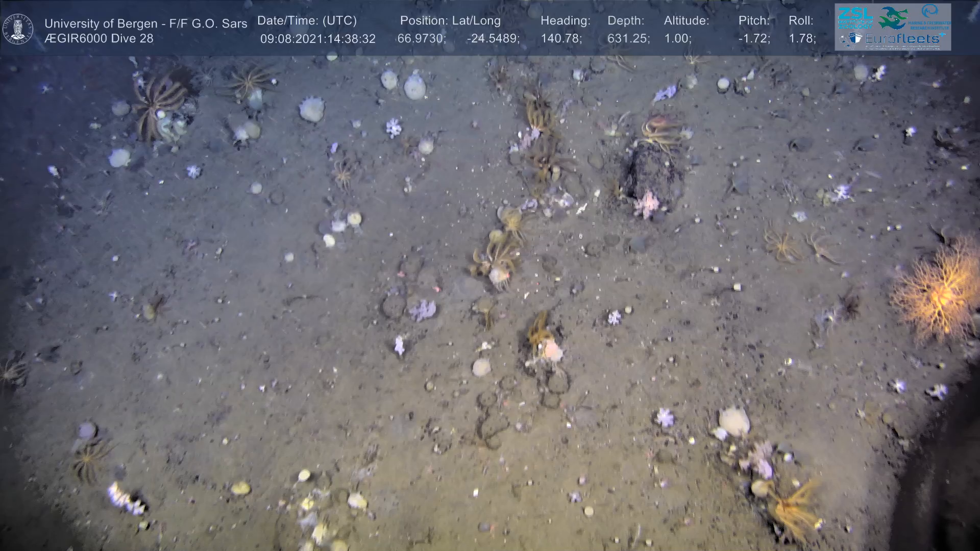The height and width of the screenshot is (551, 980).
Task: Click the longitude value -24.5489
Action: [492, 39]
